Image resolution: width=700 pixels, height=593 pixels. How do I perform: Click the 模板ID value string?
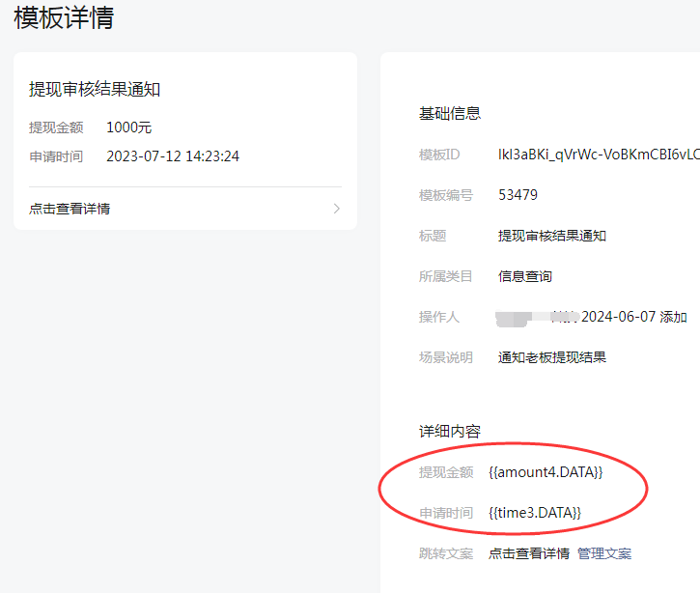coord(598,155)
